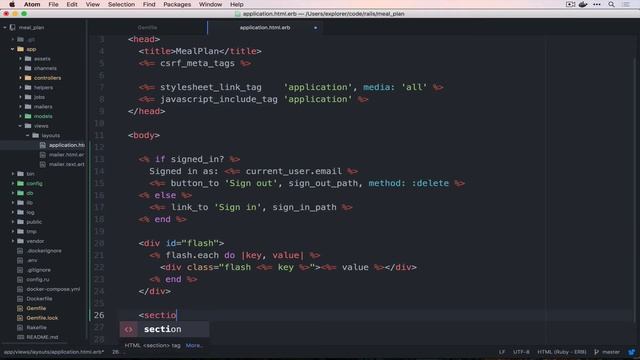Click the master git branch label
Image resolution: width=640 pixels, height=360 pixels.
pos(611,352)
